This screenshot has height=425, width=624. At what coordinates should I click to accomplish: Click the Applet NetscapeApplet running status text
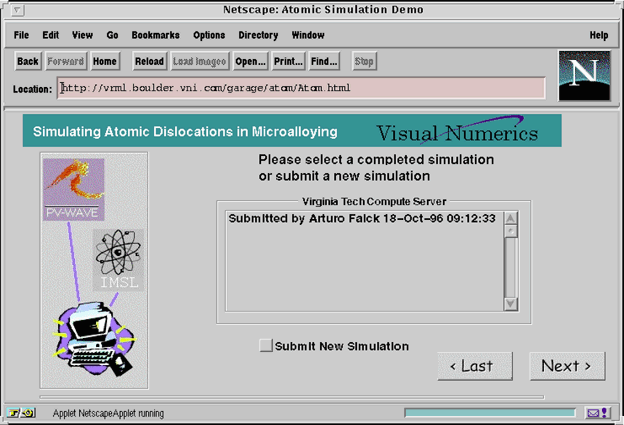108,413
